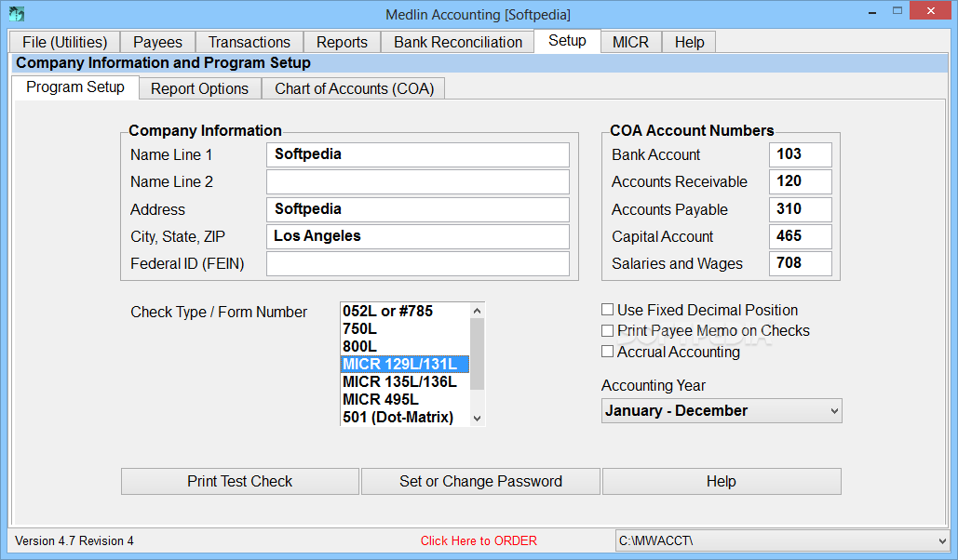Click the Bank Account number field
958x560 pixels.
pyautogui.click(x=801, y=154)
